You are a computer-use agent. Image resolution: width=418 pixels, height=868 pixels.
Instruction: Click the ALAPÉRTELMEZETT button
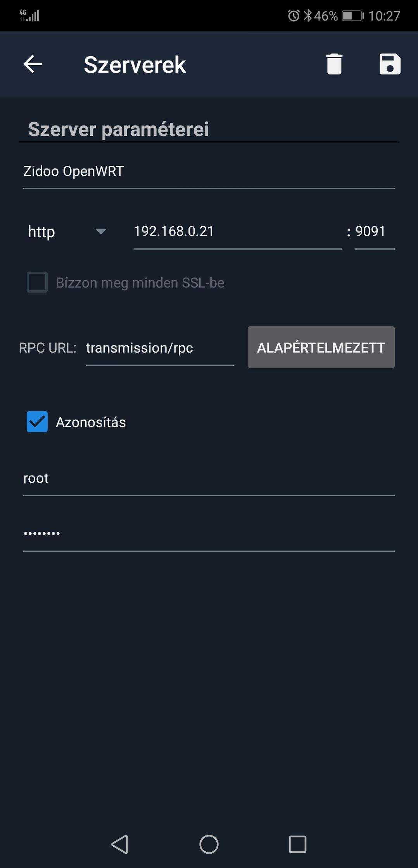321,347
